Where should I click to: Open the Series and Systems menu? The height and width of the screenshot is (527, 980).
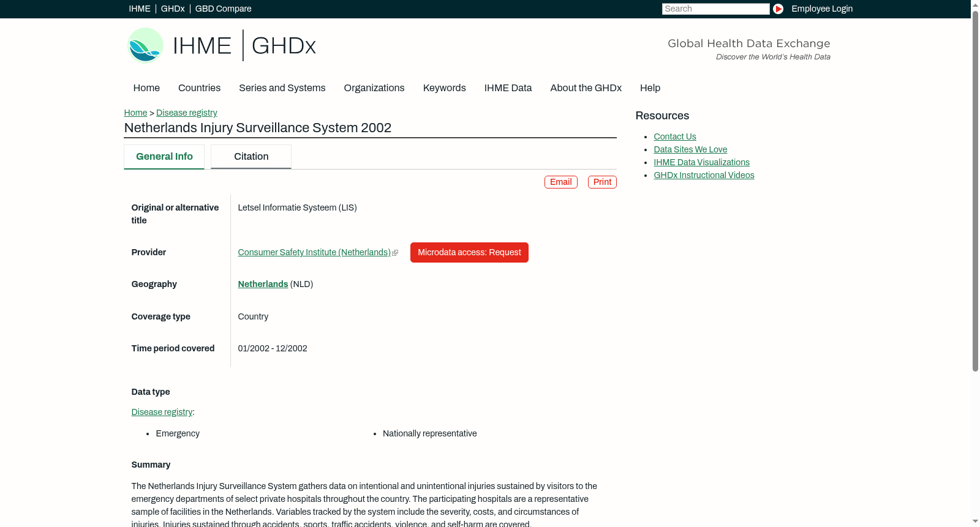282,88
